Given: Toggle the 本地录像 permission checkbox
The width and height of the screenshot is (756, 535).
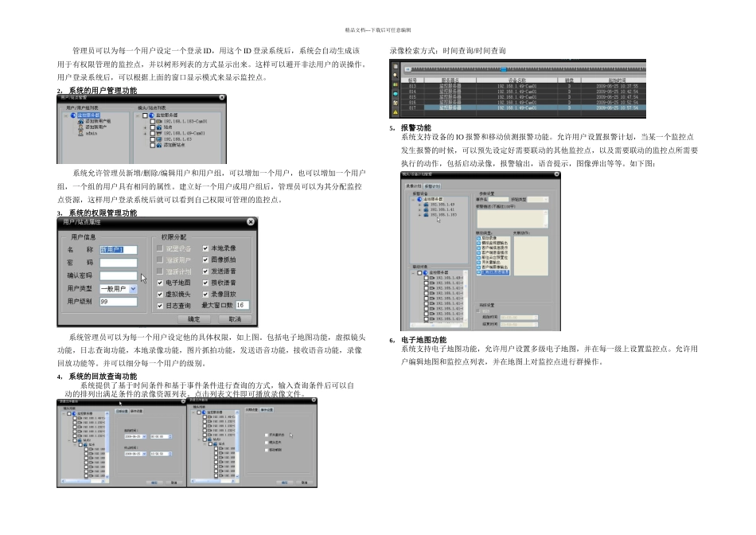Looking at the screenshot, I should [x=205, y=248].
